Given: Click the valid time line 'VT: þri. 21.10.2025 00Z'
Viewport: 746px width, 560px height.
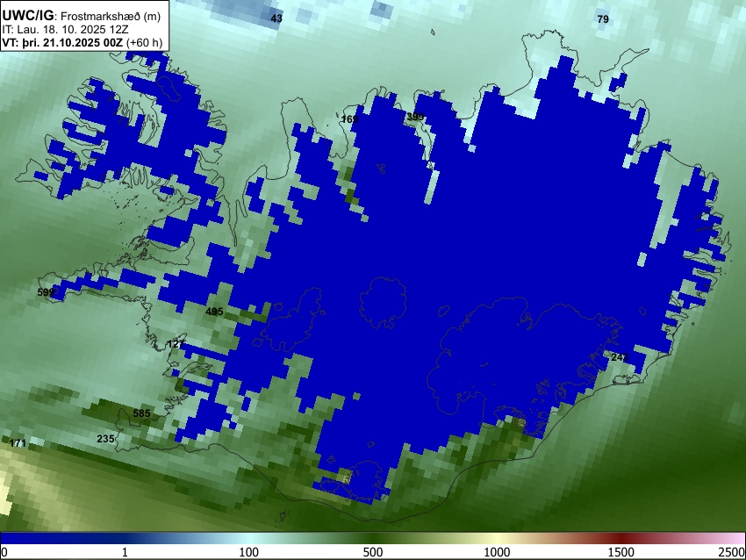Looking at the screenshot, I should pos(62,43).
